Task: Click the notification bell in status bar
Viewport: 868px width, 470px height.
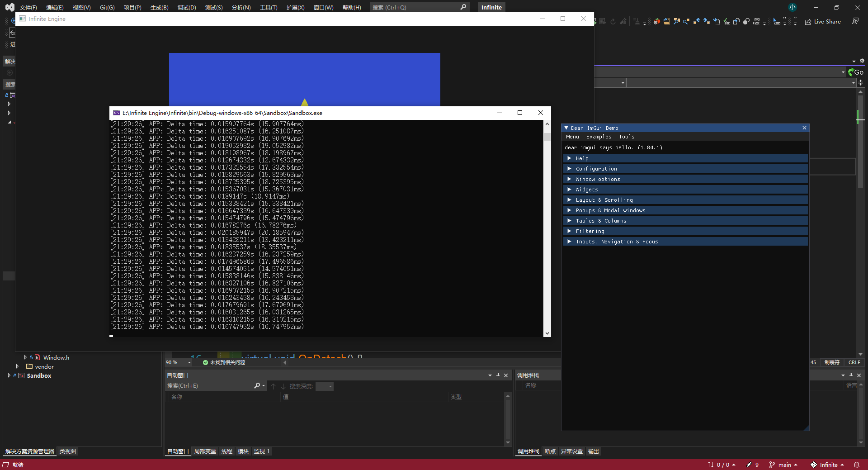Action: click(x=857, y=465)
